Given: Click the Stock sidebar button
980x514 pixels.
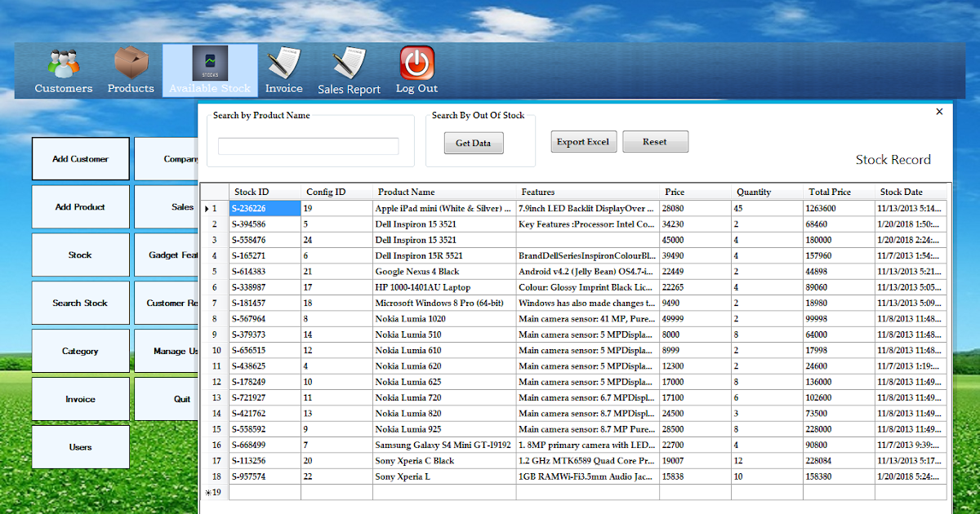Looking at the screenshot, I should (x=80, y=255).
